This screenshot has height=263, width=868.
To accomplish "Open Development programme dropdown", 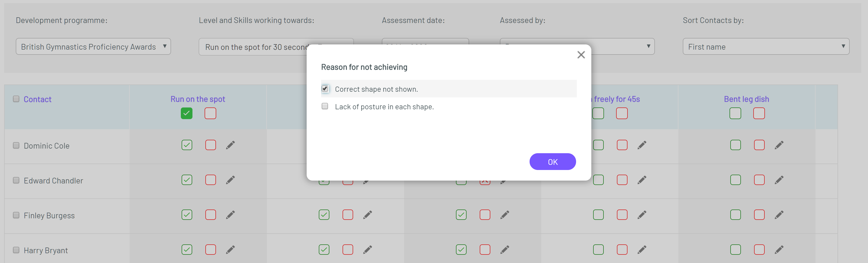I will coord(93,47).
